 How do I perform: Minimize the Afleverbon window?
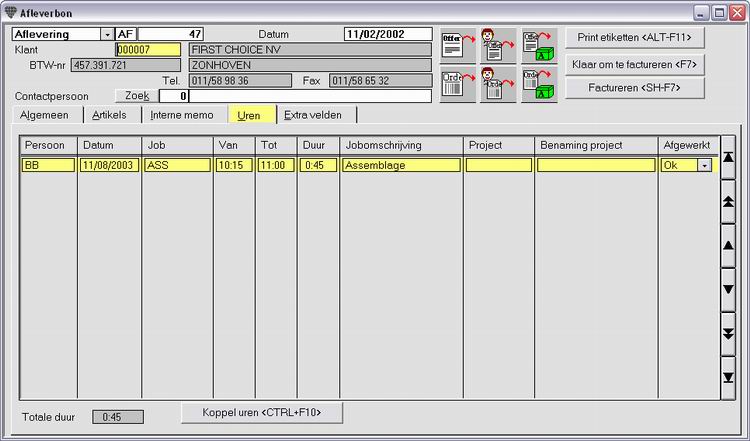point(701,13)
